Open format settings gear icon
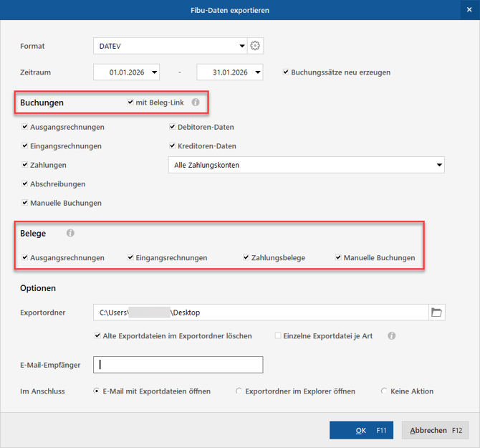 (255, 46)
